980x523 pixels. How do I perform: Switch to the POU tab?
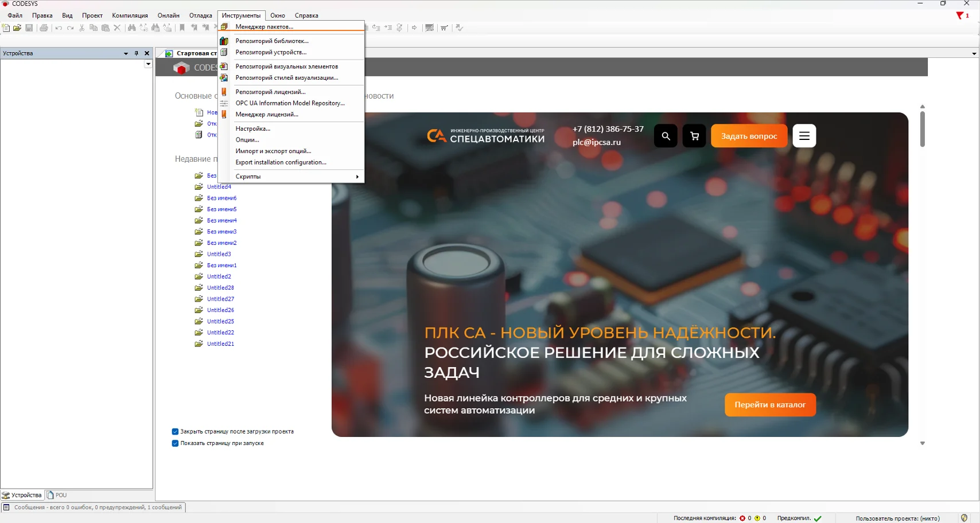click(57, 495)
